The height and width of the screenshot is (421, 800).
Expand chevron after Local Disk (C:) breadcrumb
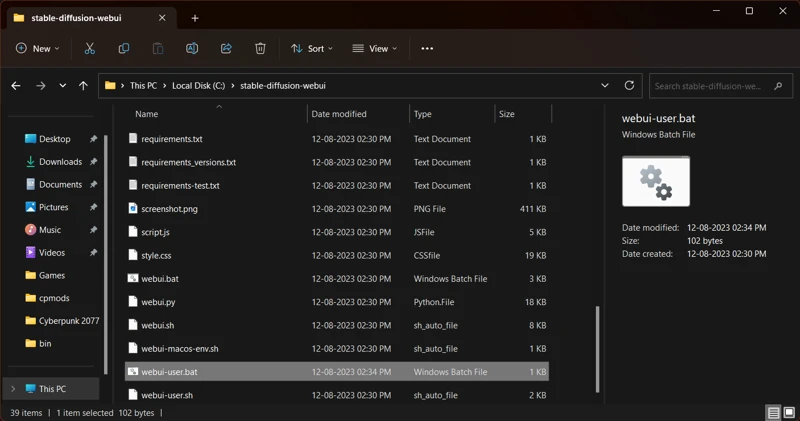coord(233,86)
